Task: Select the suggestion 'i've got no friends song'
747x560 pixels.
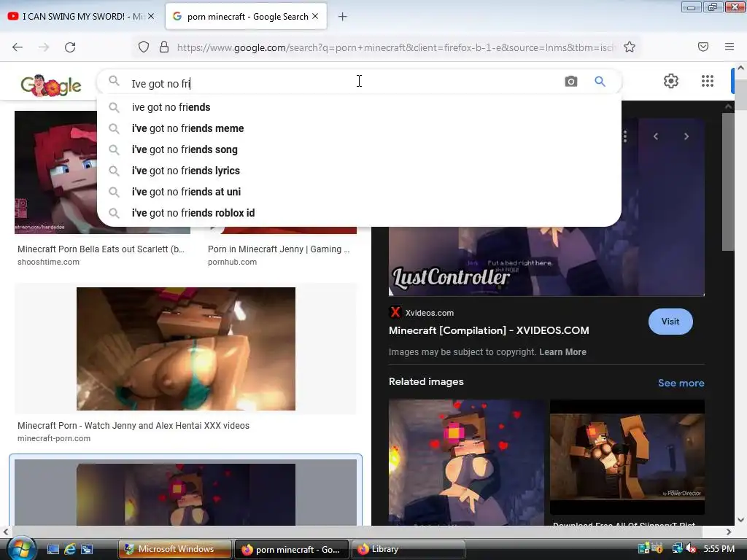Action: pos(359,149)
